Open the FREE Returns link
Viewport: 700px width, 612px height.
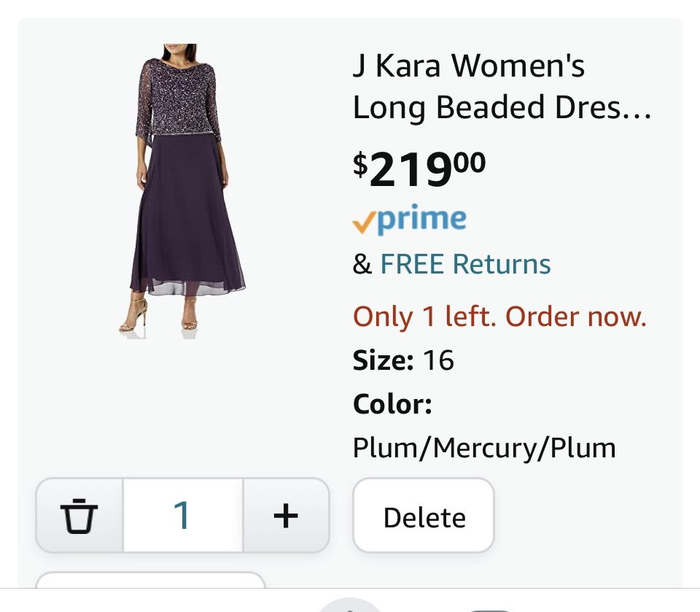click(465, 263)
